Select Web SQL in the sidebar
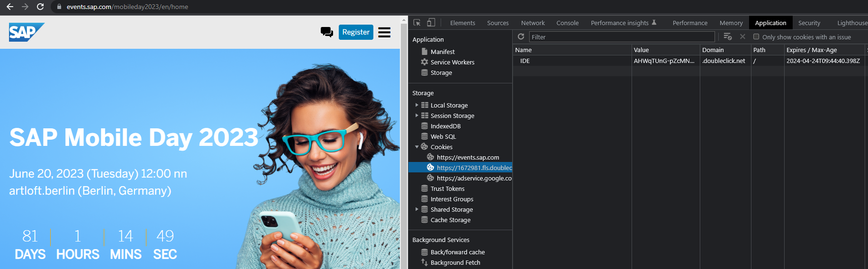This screenshot has width=868, height=269. [443, 136]
